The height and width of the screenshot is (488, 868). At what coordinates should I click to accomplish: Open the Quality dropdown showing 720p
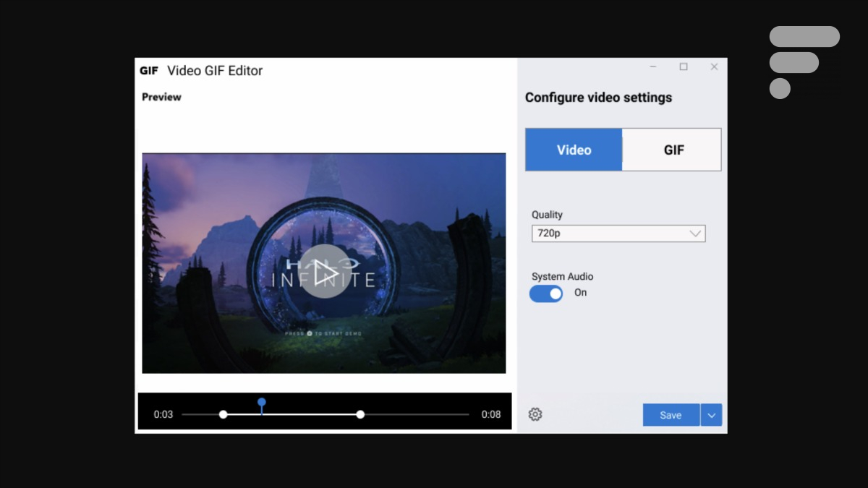coord(618,234)
